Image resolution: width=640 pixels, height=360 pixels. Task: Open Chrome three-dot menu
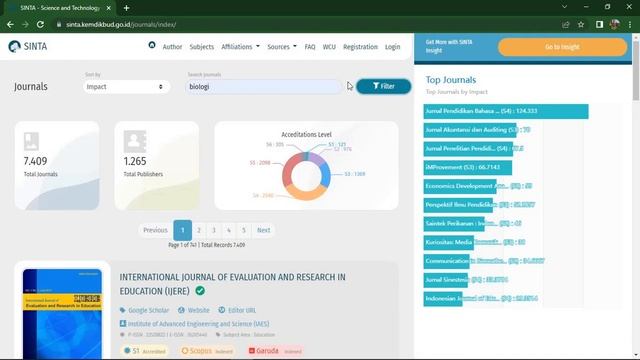pyautogui.click(x=630, y=24)
